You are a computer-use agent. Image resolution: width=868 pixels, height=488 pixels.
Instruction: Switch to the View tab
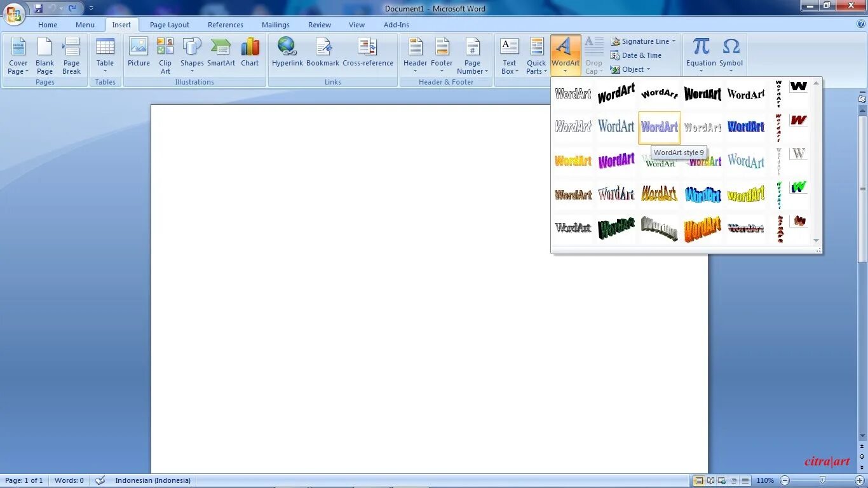(x=357, y=25)
